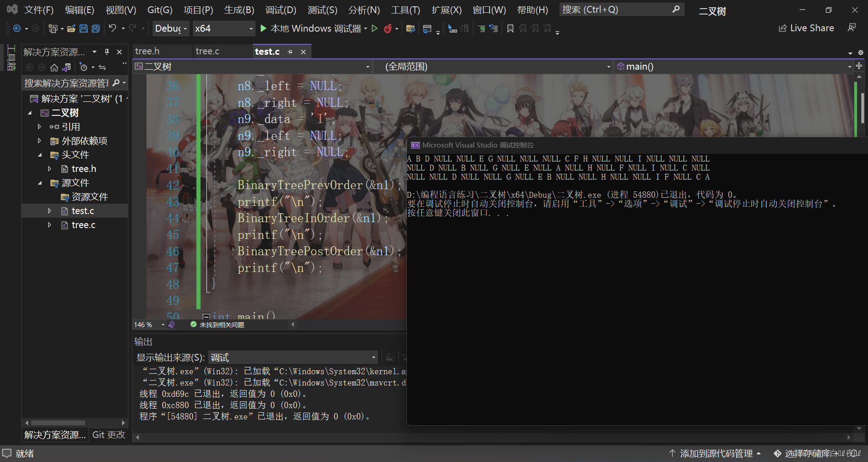Image resolution: width=868 pixels, height=462 pixels.
Task: Click the navigate backward arrow icon
Action: point(17,29)
